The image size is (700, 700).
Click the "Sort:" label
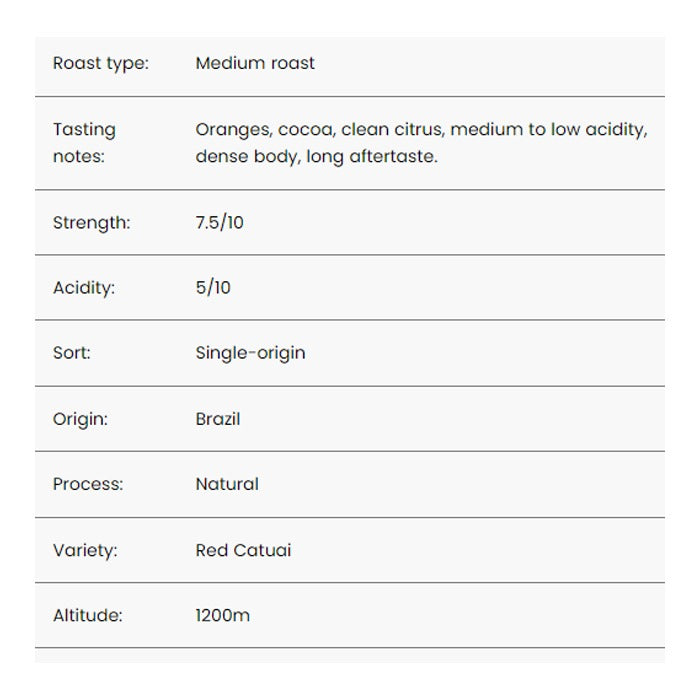click(x=71, y=353)
